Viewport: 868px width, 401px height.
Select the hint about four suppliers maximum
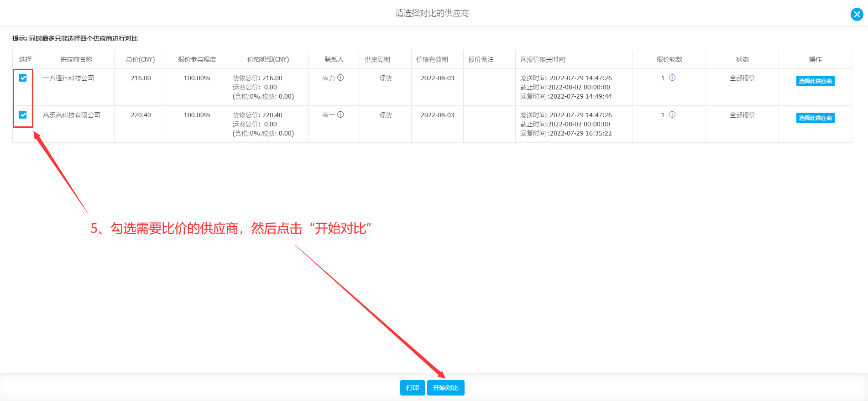pyautogui.click(x=75, y=38)
